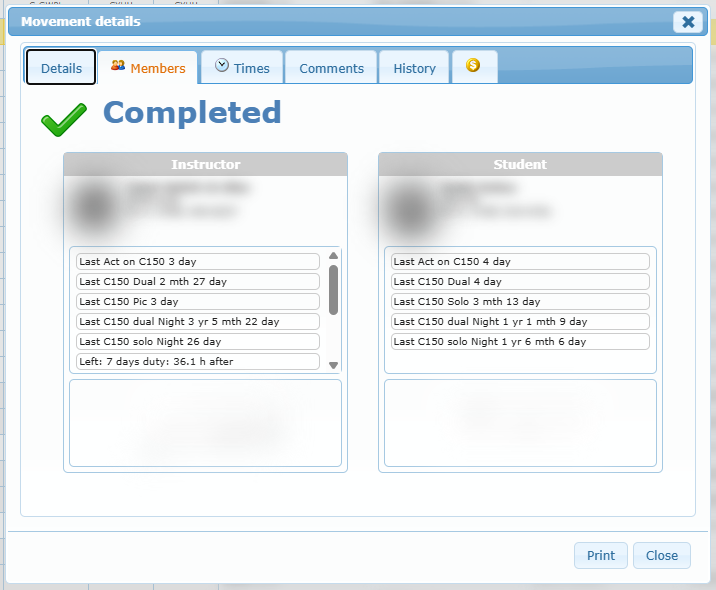The height and width of the screenshot is (590, 716).
Task: Select 'Last C150 dual Night 1 yr 1 mth 9 day'
Action: coord(520,322)
